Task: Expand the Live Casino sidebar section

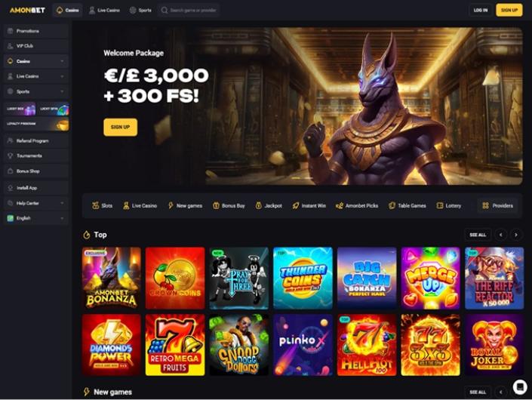Action: pyautogui.click(x=36, y=76)
